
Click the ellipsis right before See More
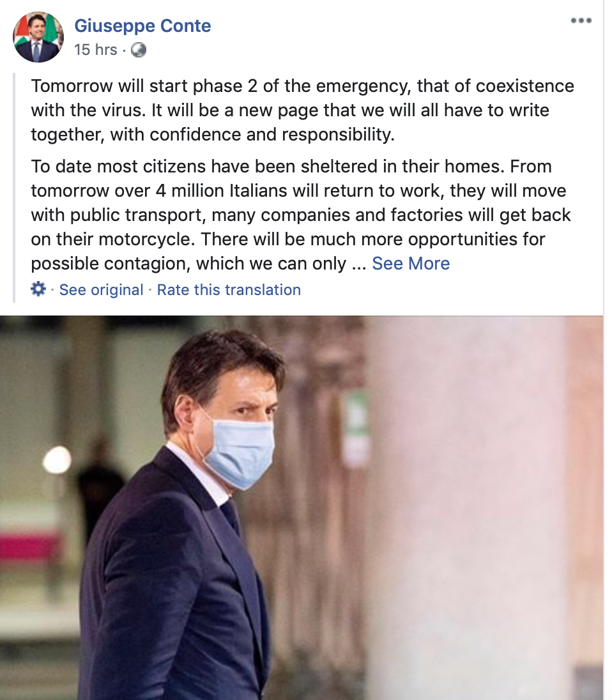pyautogui.click(x=359, y=264)
